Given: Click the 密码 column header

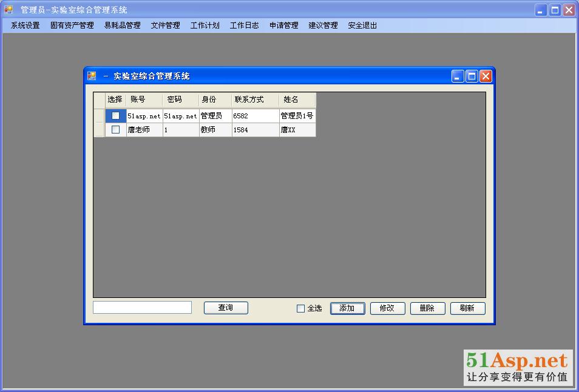Looking at the screenshot, I should point(181,100).
